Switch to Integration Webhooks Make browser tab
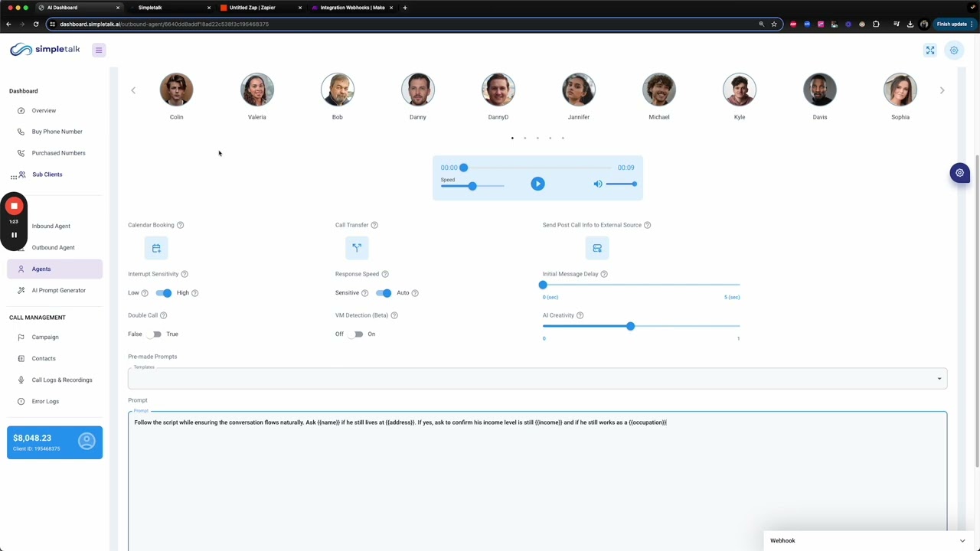The image size is (980, 551). point(352,8)
